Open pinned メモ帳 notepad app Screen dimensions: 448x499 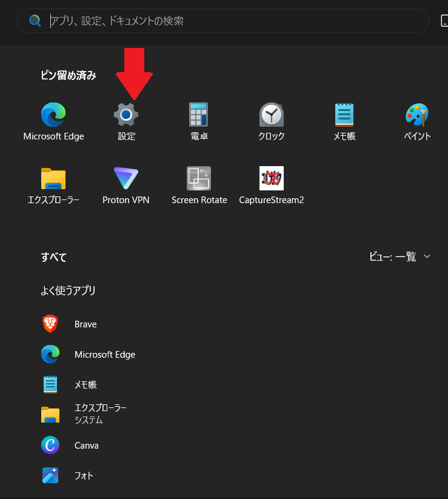point(344,122)
